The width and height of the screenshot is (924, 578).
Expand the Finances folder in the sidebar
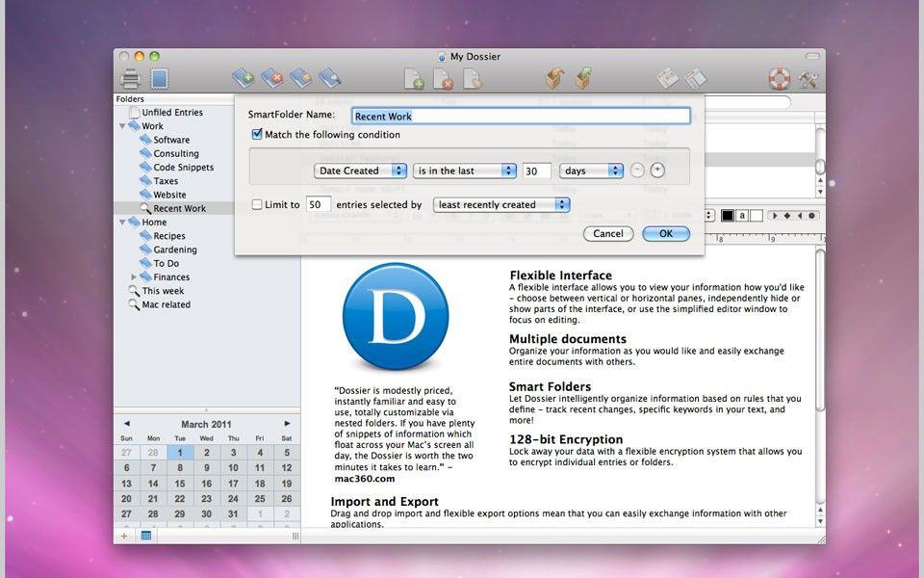coord(135,276)
